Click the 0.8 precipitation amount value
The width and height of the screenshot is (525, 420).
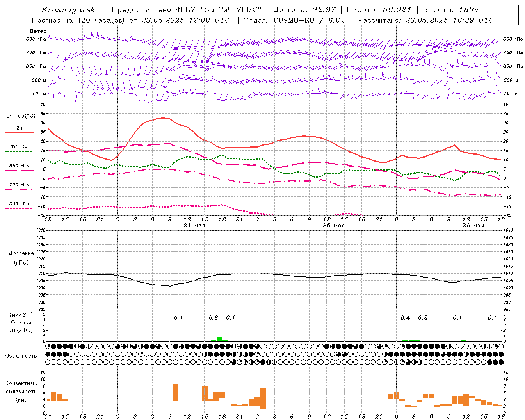pos(213,317)
